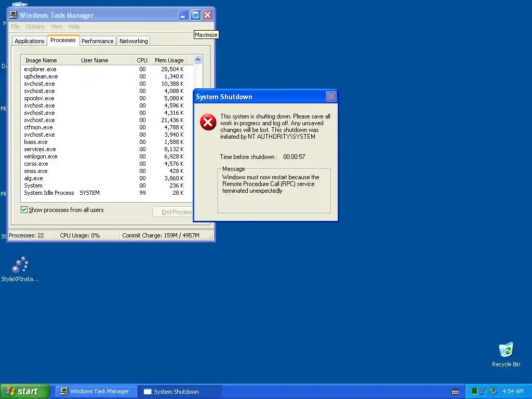
Task: Open the StyleXPInsta desktop icon
Action: (20, 269)
